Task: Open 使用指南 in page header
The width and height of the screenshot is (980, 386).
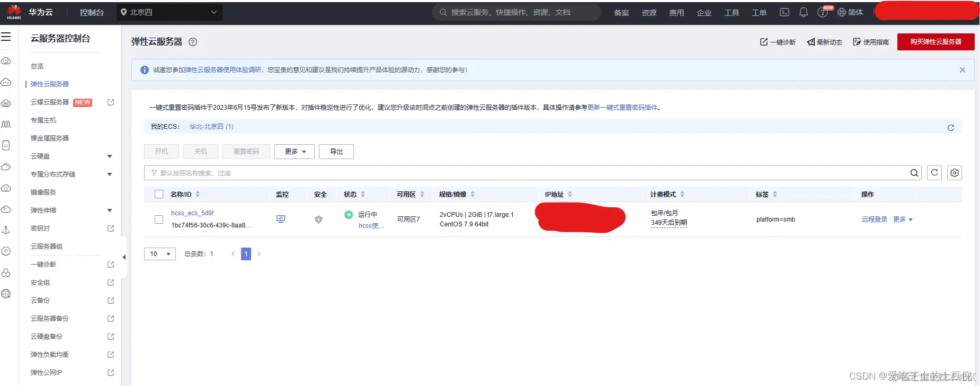Action: click(x=871, y=42)
